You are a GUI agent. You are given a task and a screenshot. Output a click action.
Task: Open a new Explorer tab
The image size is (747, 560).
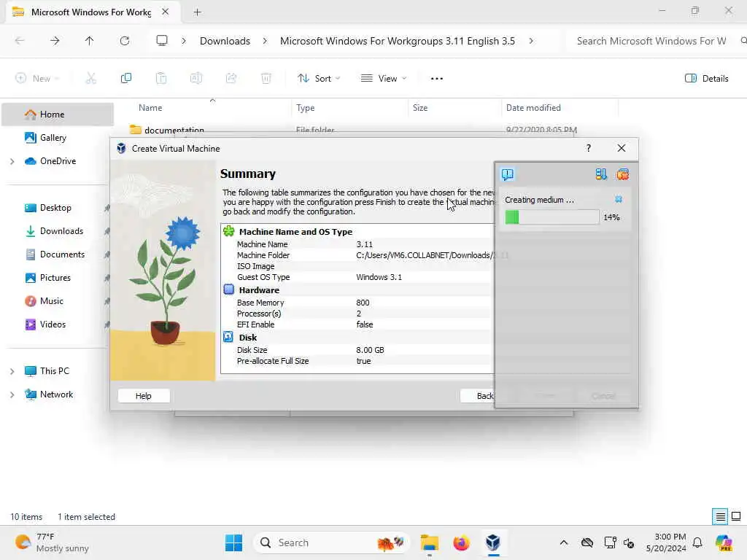point(197,12)
